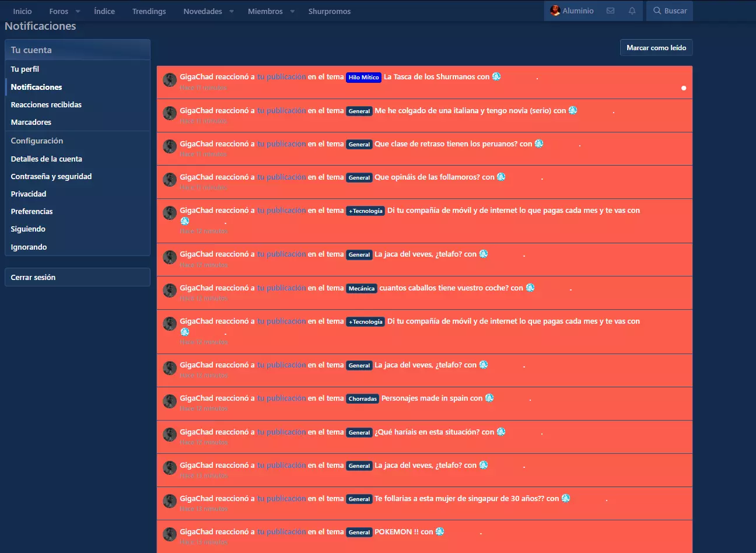Click reaction emoji in POKEMON !! row
Viewport: 756px width, 553px height.
pos(440,531)
